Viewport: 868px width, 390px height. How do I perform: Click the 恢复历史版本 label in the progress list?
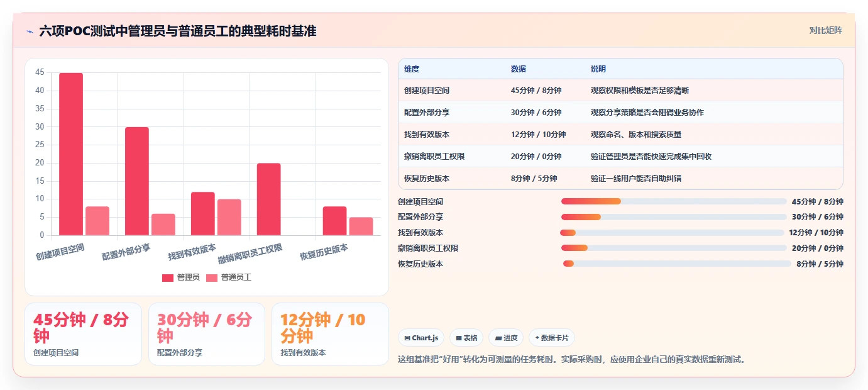[x=420, y=264]
